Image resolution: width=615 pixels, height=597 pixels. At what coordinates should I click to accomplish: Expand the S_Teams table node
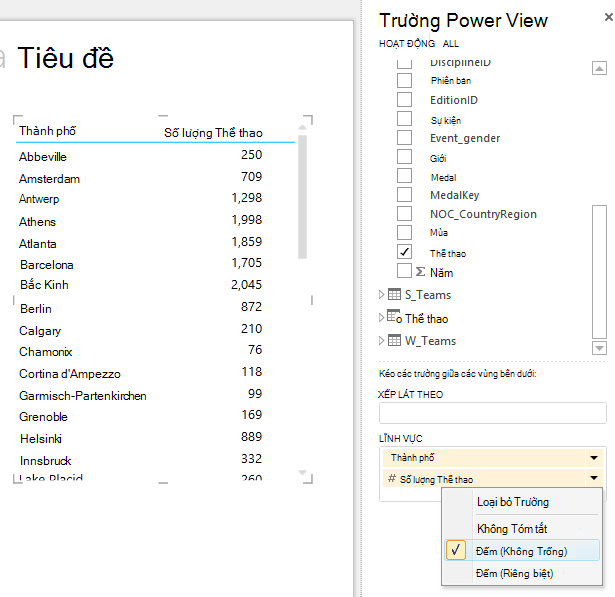381,295
